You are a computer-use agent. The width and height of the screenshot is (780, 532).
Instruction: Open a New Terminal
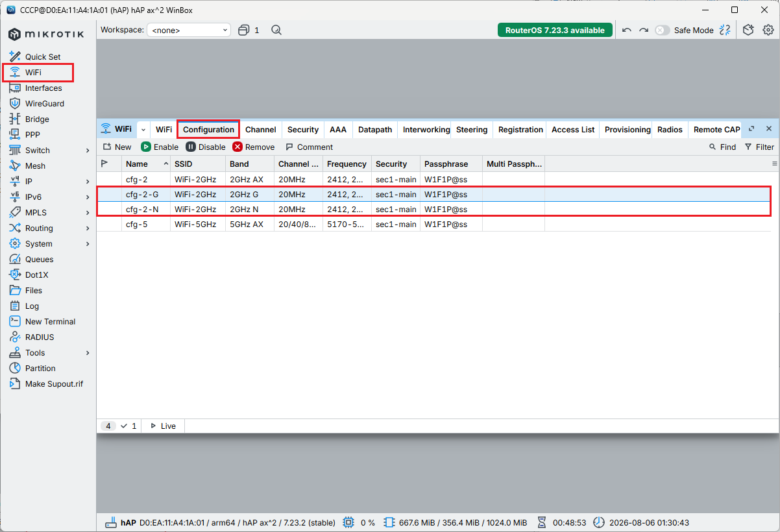(x=50, y=322)
